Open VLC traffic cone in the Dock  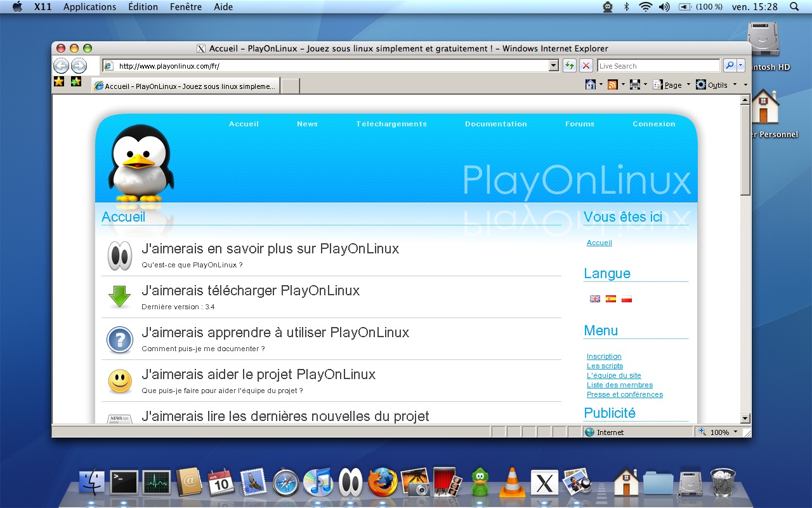pos(511,483)
